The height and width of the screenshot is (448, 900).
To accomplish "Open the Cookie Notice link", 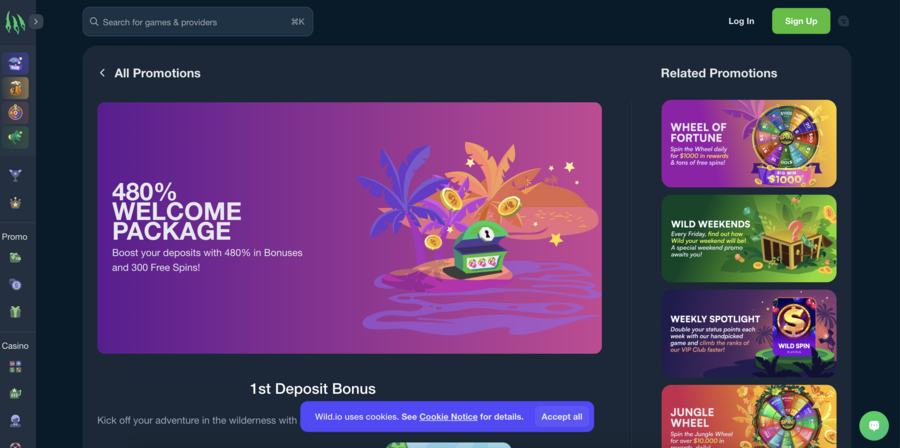I will (448, 416).
